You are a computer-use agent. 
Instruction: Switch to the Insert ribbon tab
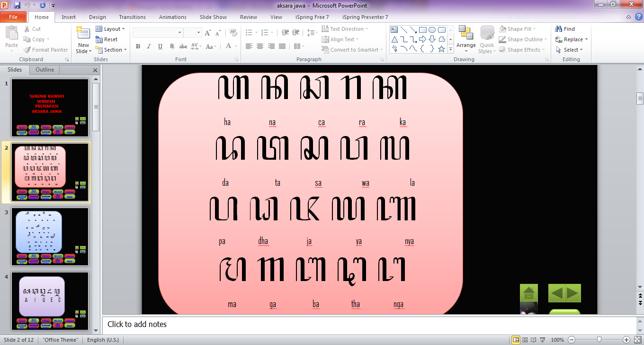click(69, 17)
